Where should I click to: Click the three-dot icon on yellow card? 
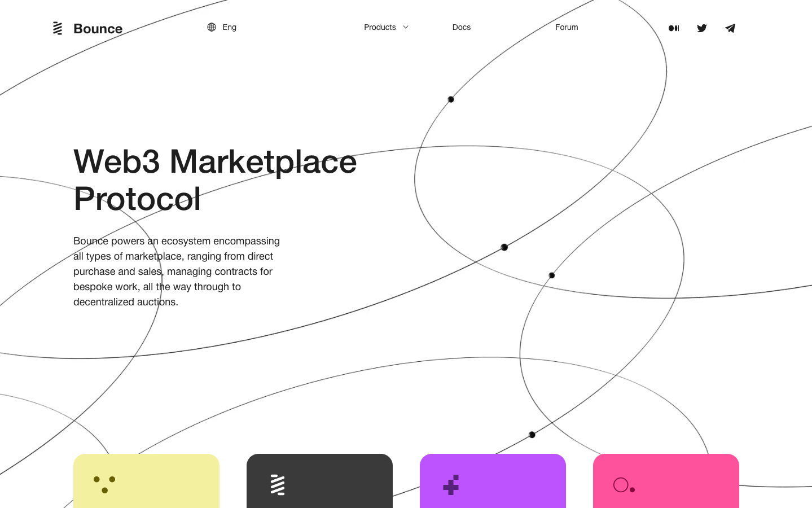pyautogui.click(x=104, y=484)
